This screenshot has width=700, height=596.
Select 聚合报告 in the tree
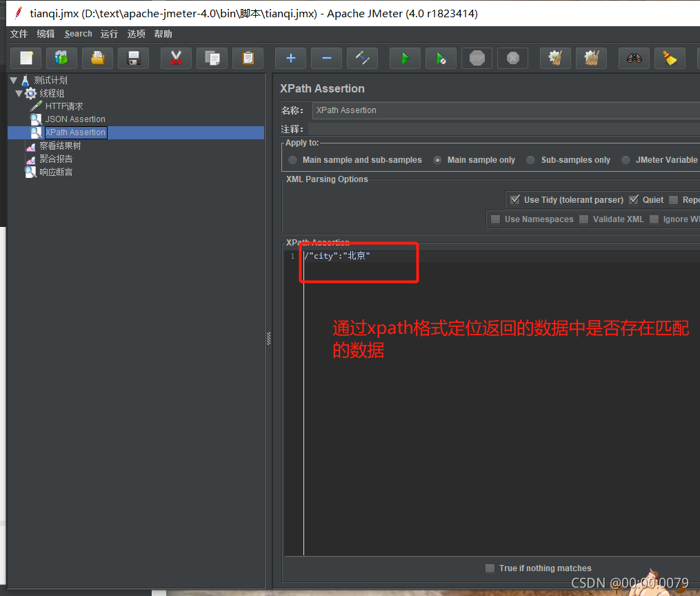[56, 159]
